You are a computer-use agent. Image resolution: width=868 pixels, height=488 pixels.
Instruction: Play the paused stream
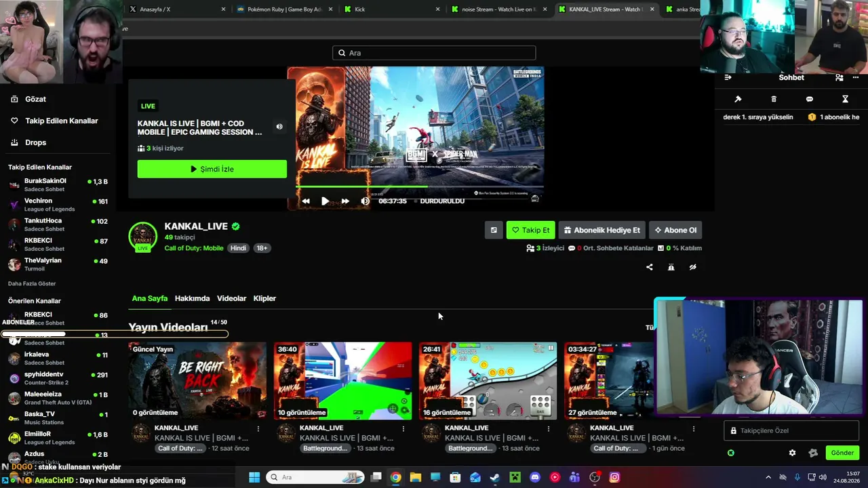coord(325,201)
